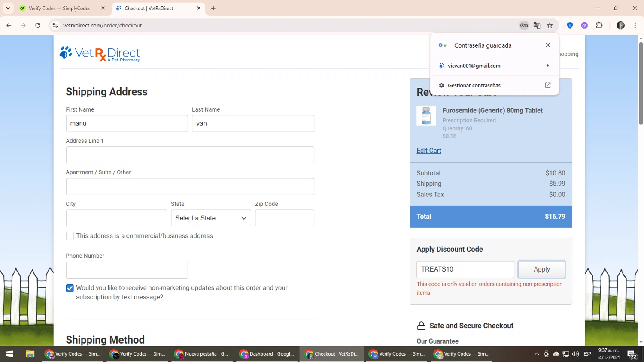Click the City input field
The image size is (644, 362).
tap(116, 218)
